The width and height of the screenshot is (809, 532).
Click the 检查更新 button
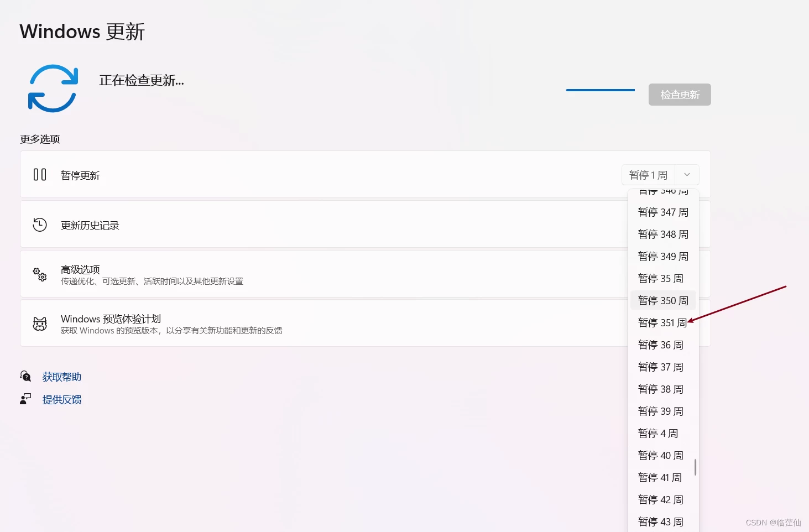[680, 95]
